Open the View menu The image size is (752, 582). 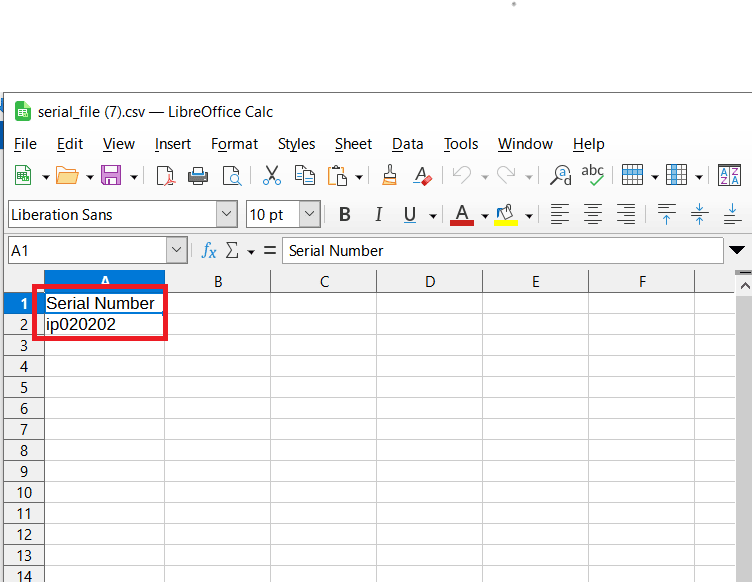(x=118, y=144)
